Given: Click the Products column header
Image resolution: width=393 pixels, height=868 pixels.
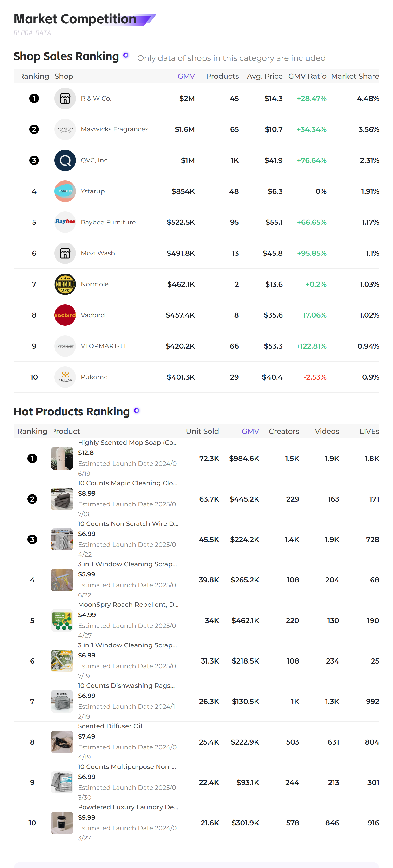Looking at the screenshot, I should pos(222,76).
